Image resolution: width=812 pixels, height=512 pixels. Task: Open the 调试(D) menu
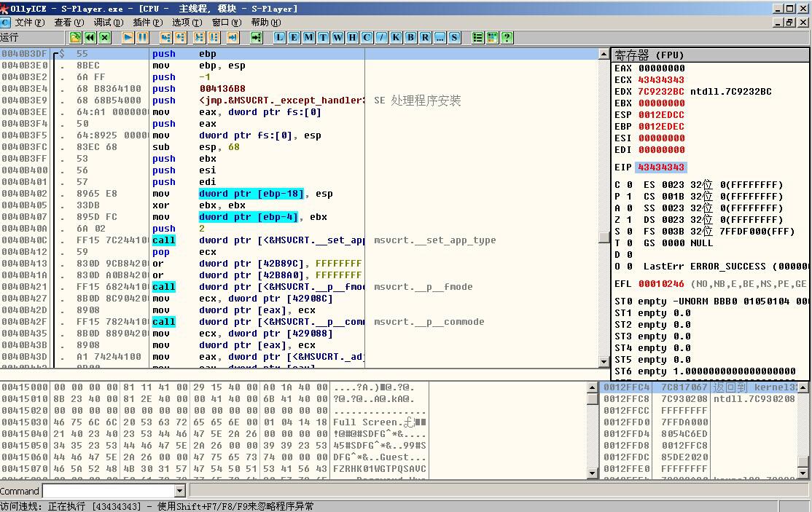(x=108, y=23)
